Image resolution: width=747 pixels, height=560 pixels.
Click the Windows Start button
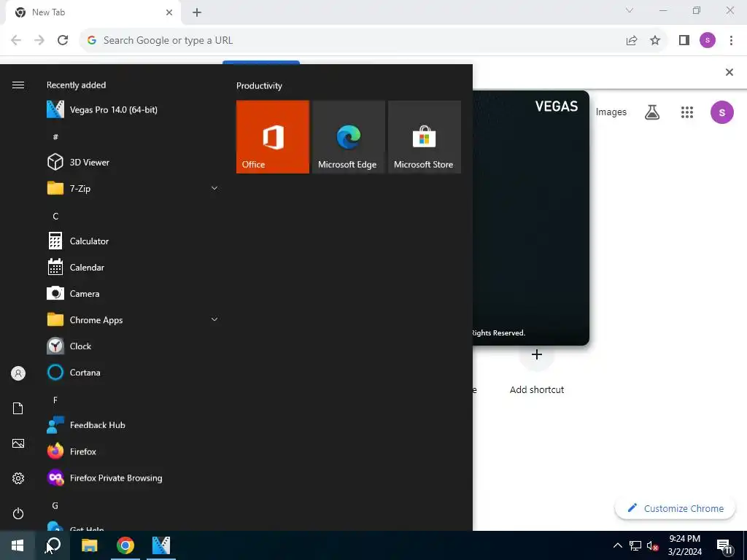click(18, 545)
